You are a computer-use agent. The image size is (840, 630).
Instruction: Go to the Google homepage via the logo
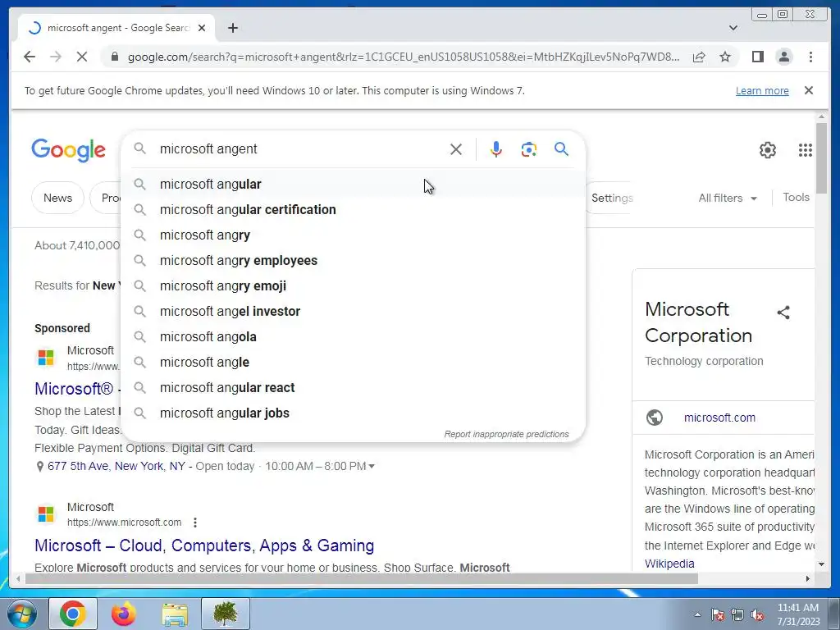(x=69, y=150)
